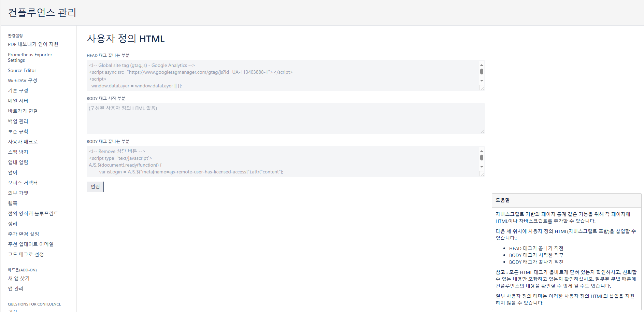644x312 pixels.
Task: Open PDF 내보내기 언어 지원 settings
Action: [x=33, y=44]
